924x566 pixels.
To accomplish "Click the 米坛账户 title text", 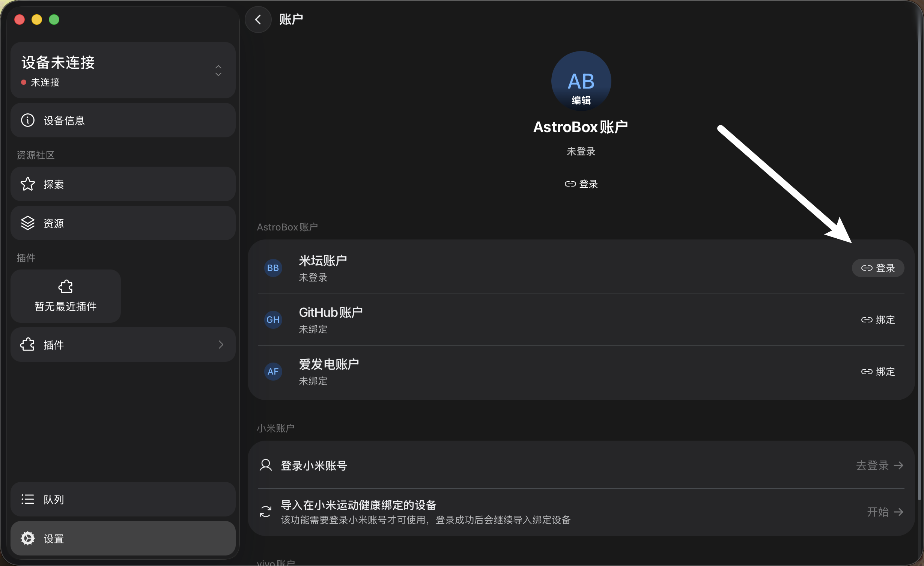I will (323, 260).
